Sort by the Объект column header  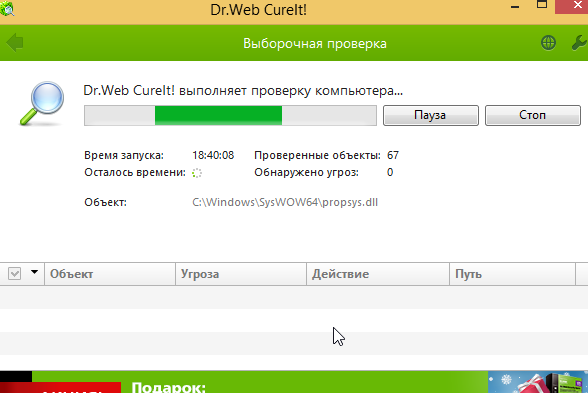coord(110,274)
